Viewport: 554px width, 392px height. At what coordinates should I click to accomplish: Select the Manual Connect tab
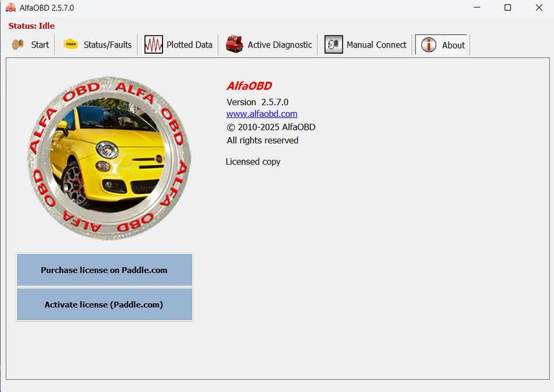coord(365,44)
